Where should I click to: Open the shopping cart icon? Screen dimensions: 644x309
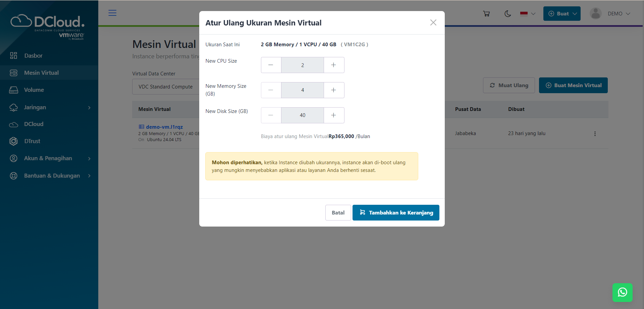pyautogui.click(x=486, y=14)
